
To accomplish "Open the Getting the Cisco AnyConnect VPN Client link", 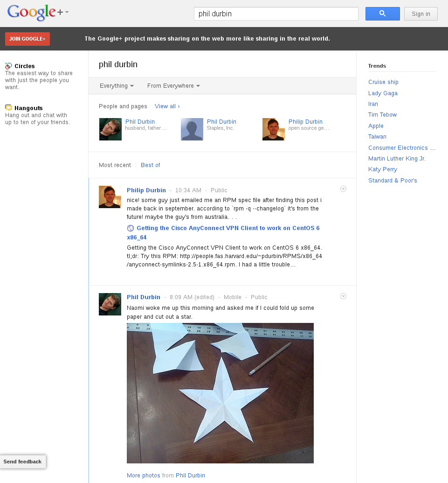I will [x=223, y=232].
